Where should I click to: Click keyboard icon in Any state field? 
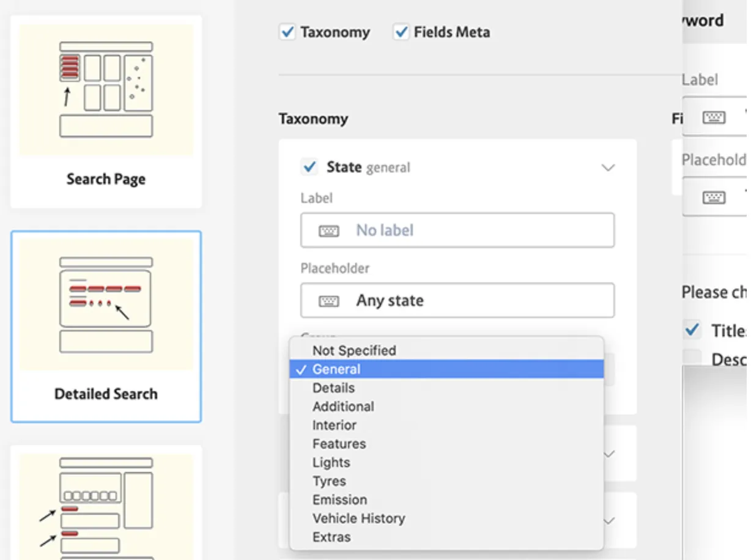329,301
